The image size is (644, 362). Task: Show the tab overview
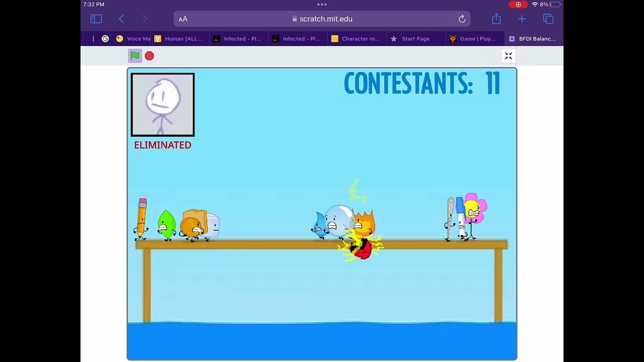(548, 19)
